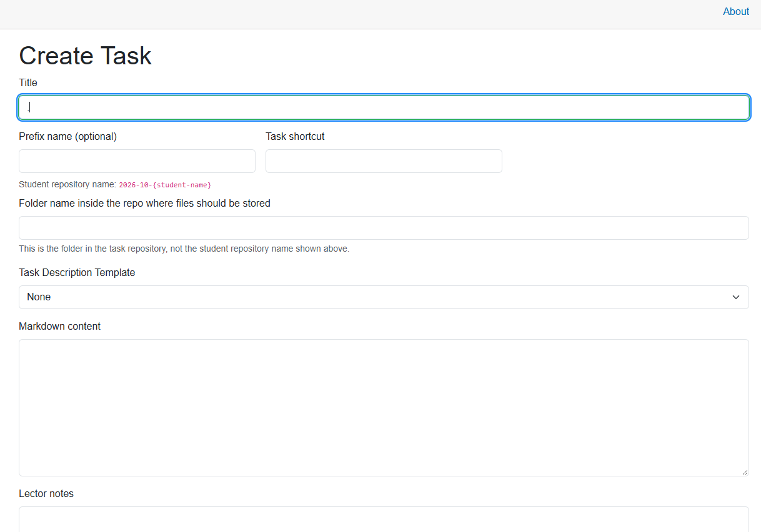Open the Task Description Template dropdown

coord(384,297)
